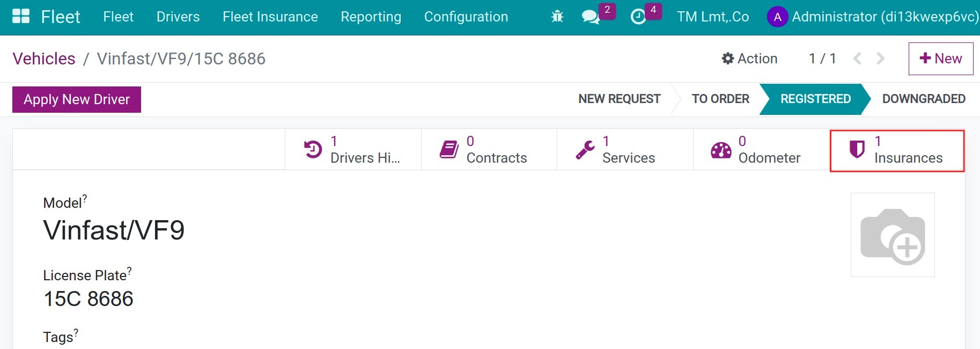Click the Contracts book icon

[x=449, y=149]
